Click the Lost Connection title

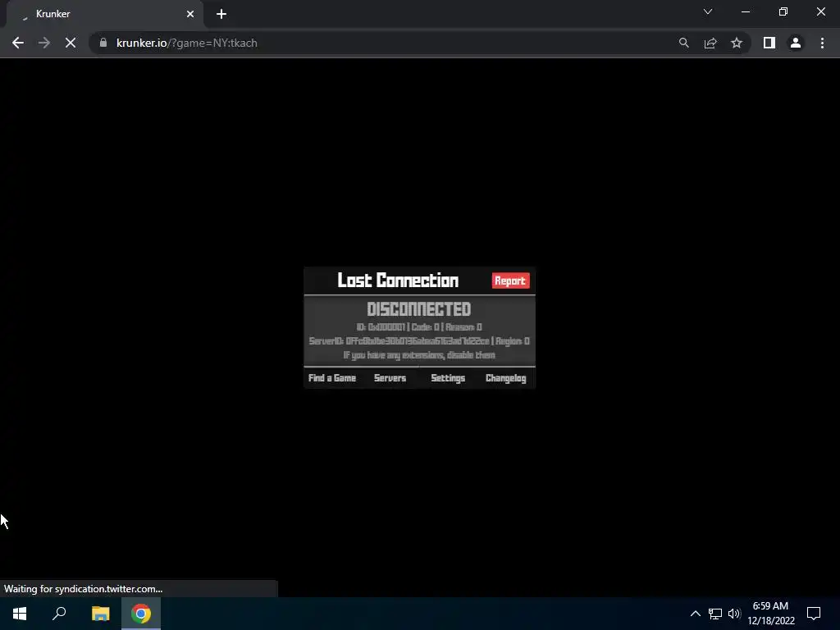(398, 281)
